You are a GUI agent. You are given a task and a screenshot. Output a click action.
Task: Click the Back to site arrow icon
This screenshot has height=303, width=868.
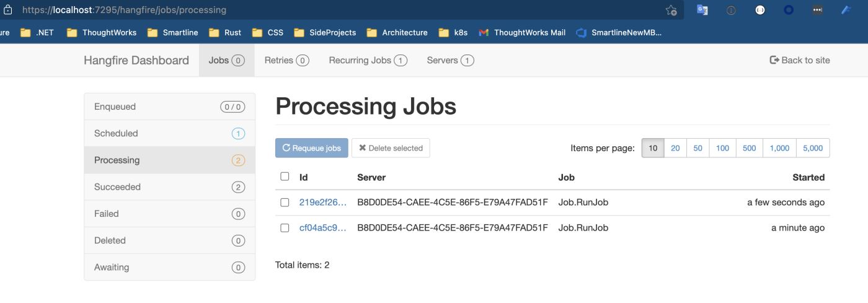coord(774,60)
